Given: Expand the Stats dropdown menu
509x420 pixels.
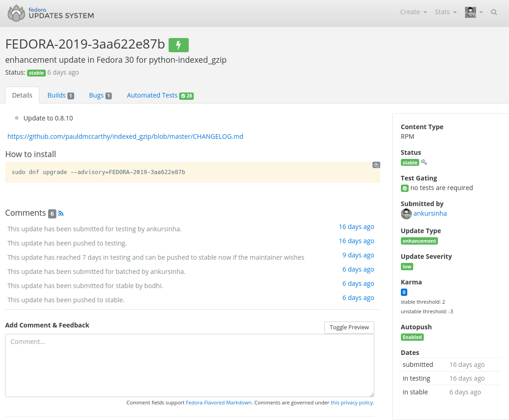Looking at the screenshot, I should pyautogui.click(x=446, y=12).
